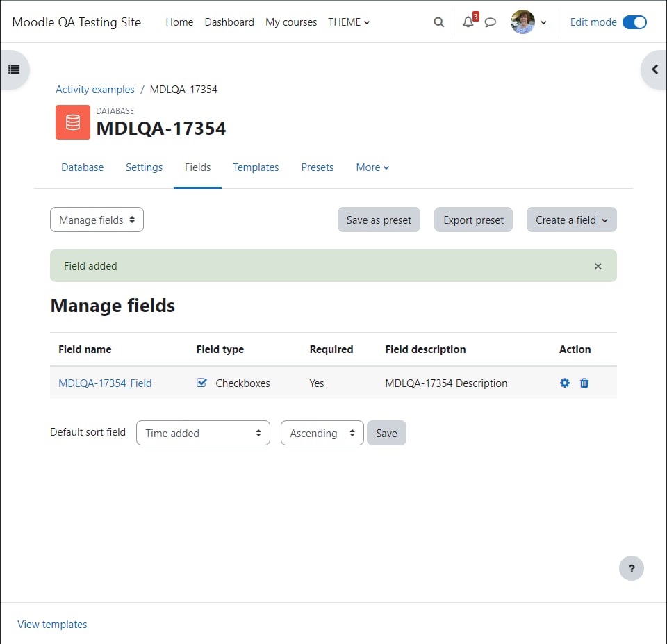The height and width of the screenshot is (644, 667).
Task: Dismiss the Field added notification
Action: [598, 266]
